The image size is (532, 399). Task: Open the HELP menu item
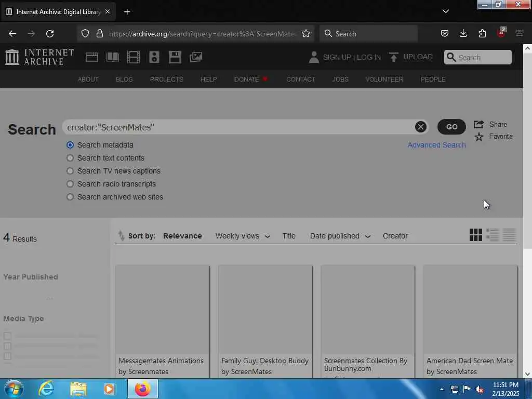pos(208,79)
